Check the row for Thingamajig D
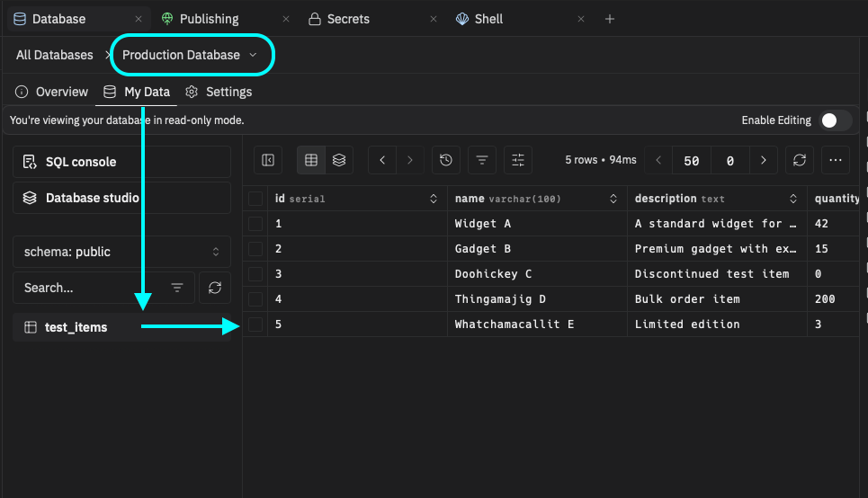Viewport: 868px width, 498px height. tap(255, 299)
